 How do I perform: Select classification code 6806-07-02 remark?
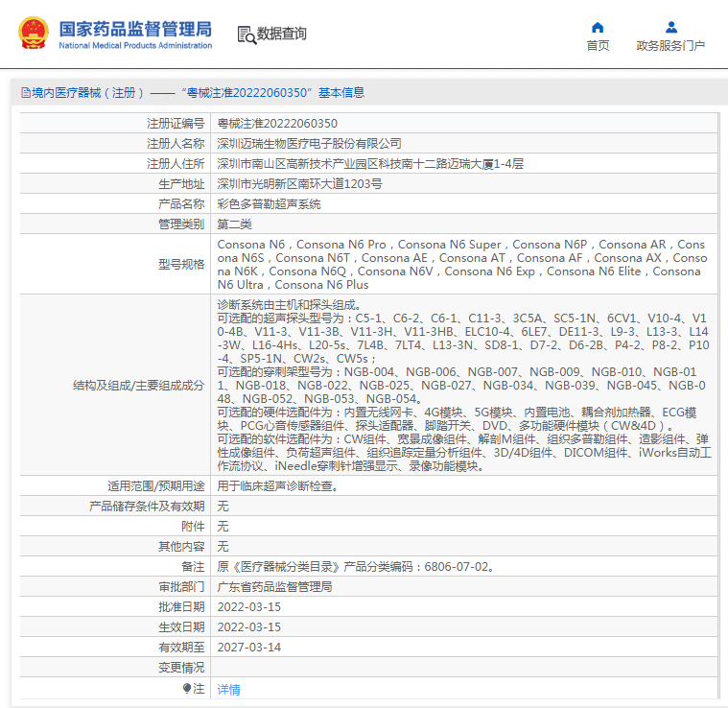355,566
